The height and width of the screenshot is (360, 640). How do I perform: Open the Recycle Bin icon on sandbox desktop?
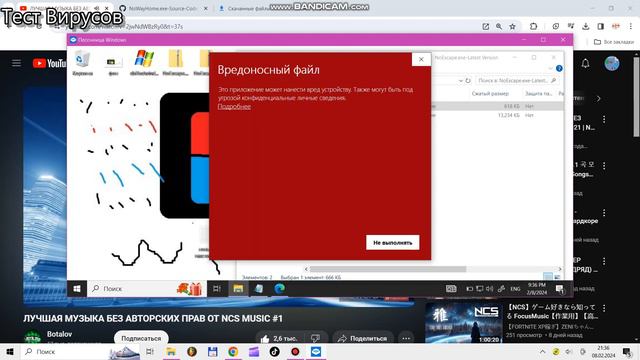click(82, 62)
